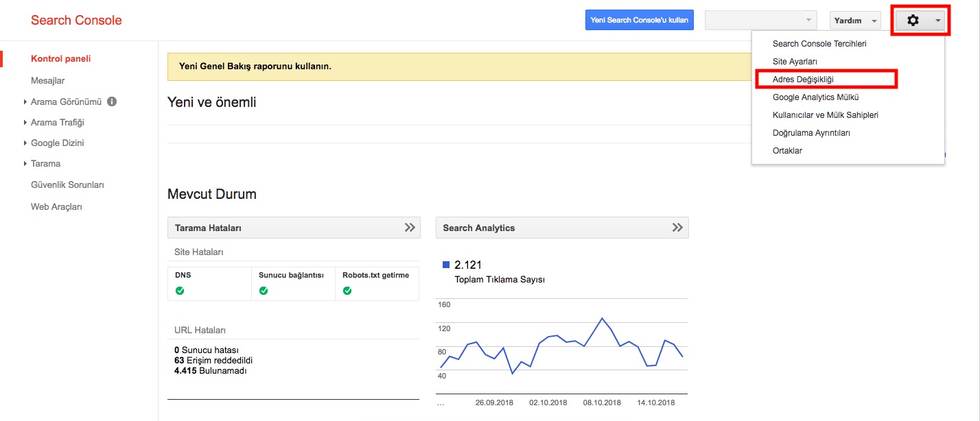Expand the Google Dizini sidebar section
Viewport: 980px width, 421px height.
(25, 143)
